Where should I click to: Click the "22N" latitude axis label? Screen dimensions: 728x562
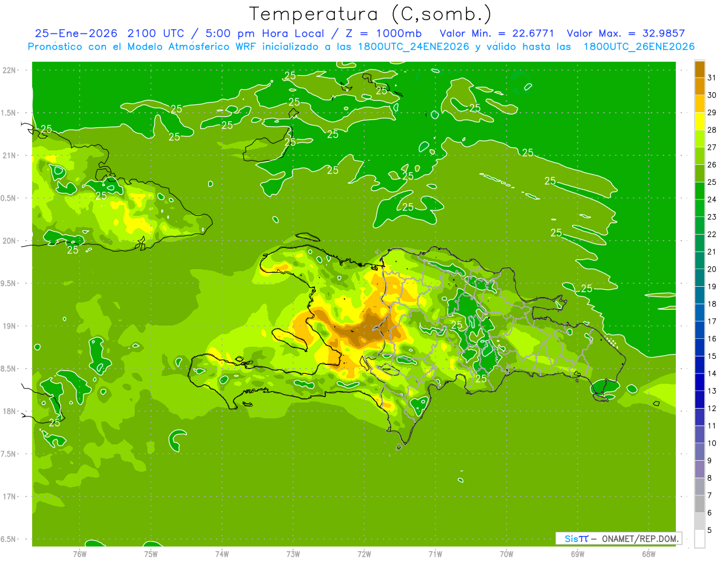[9, 70]
